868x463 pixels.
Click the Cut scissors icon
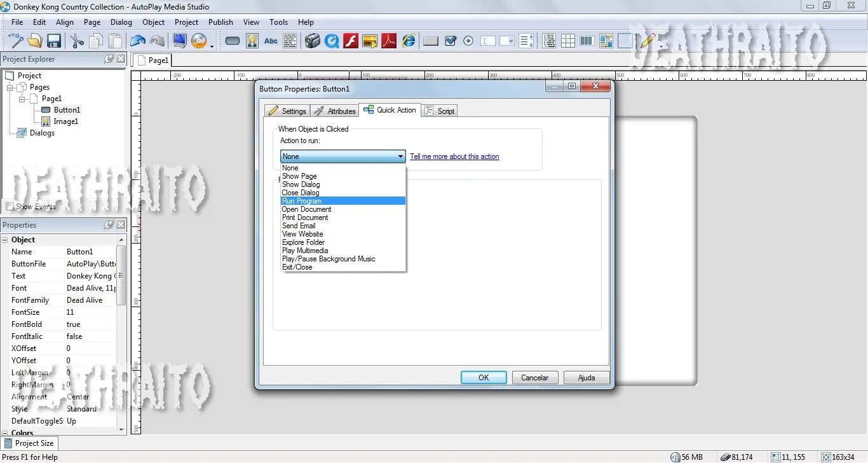(77, 41)
